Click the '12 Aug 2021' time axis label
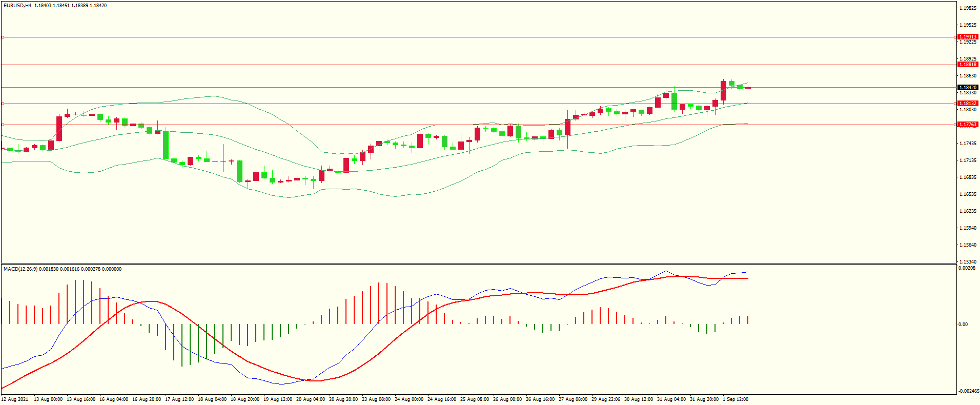The width and height of the screenshot is (980, 405). coord(15,399)
